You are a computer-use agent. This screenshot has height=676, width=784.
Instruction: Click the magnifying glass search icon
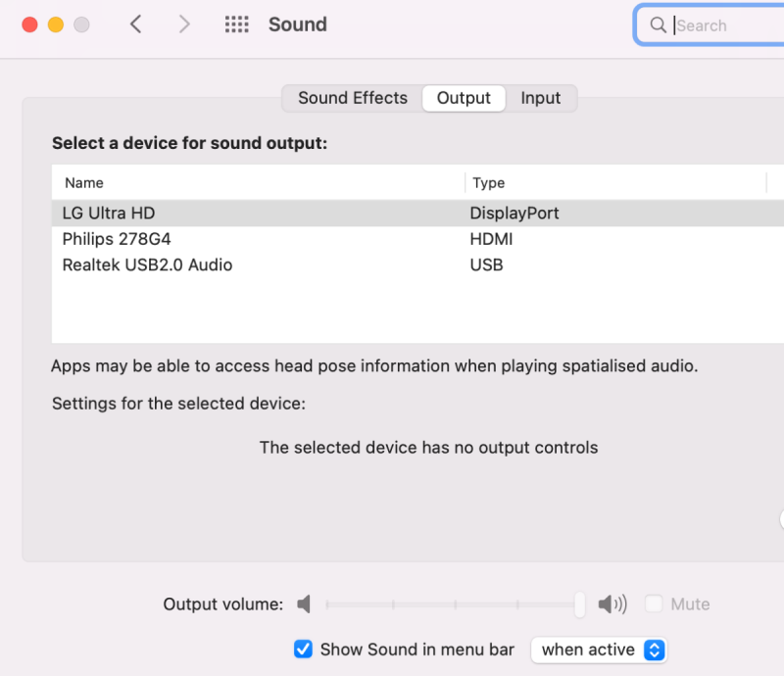658,25
